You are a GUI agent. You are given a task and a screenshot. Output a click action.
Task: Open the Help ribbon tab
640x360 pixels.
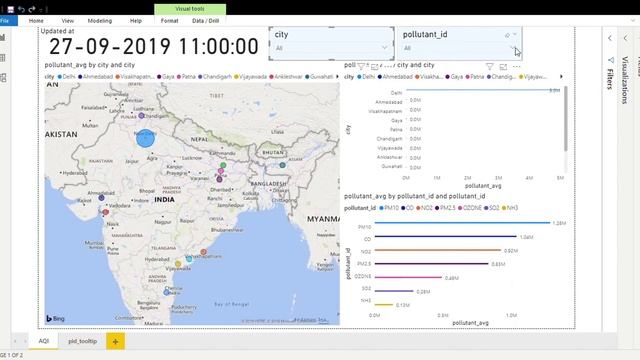tap(136, 21)
